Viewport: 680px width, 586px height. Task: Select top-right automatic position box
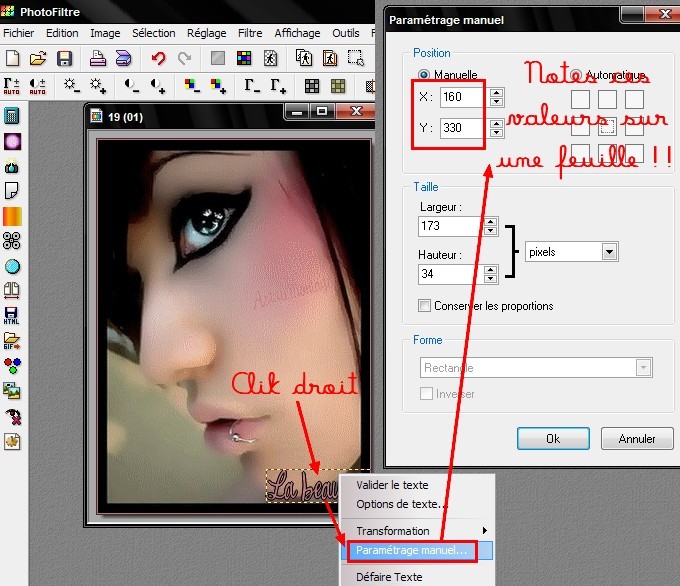tap(634, 99)
